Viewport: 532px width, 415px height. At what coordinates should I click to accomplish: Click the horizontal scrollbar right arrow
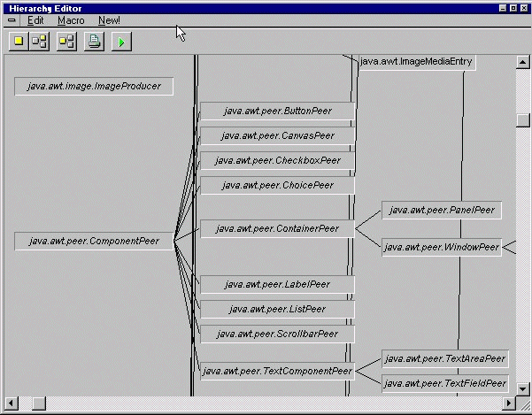[508, 403]
